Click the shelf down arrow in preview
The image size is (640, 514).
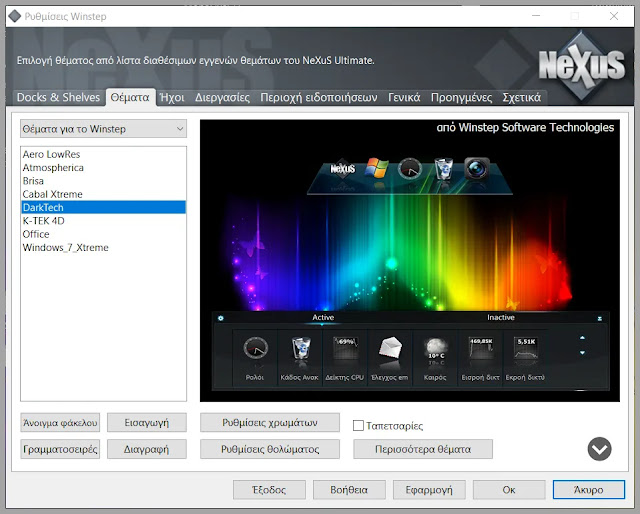pyautogui.click(x=582, y=352)
